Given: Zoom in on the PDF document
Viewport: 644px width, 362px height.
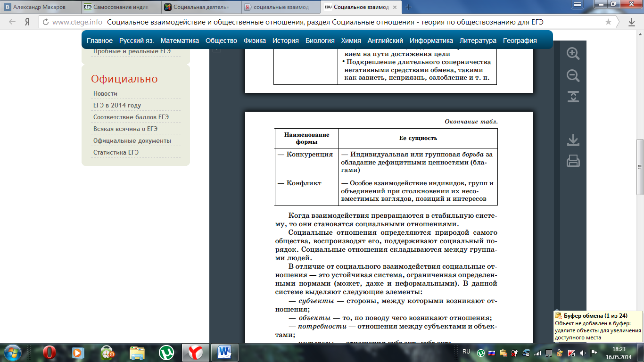Looking at the screenshot, I should [573, 53].
